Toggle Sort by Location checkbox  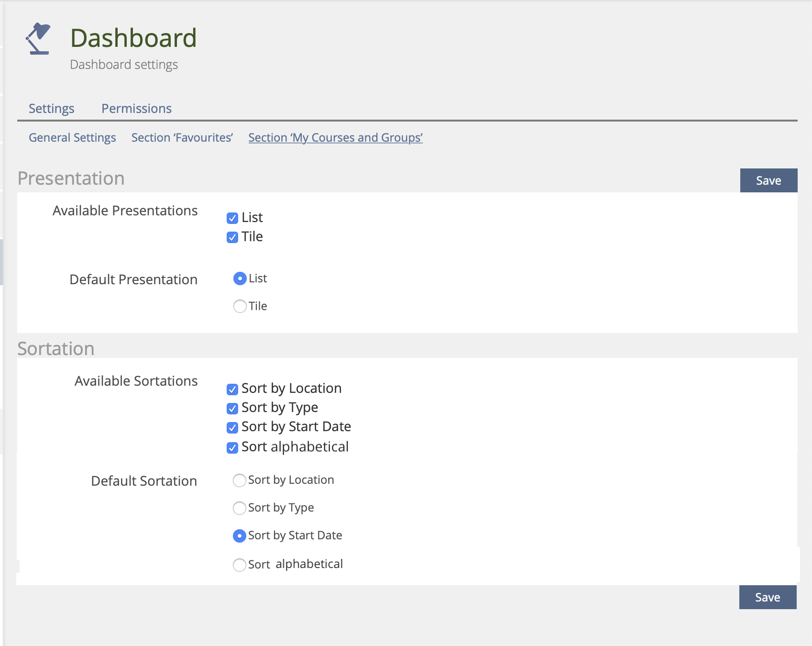[x=232, y=389]
